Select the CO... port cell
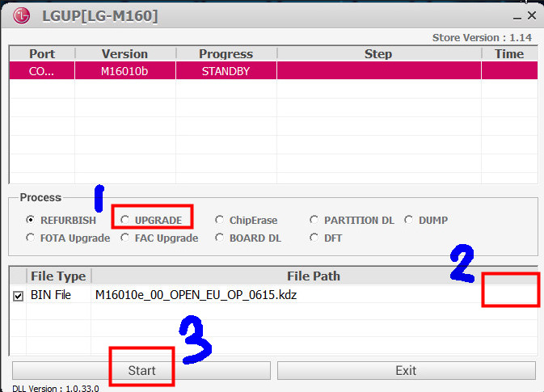This screenshot has width=544, height=392. pos(42,71)
